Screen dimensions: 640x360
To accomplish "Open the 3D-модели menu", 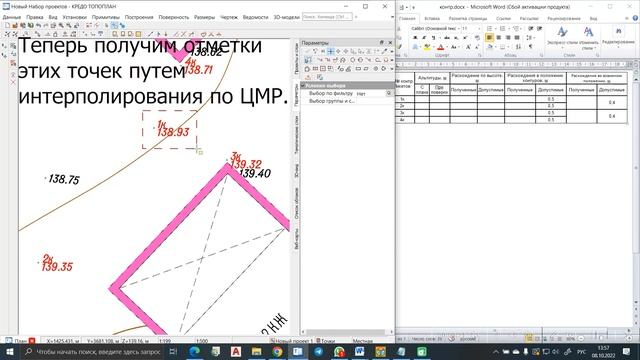I will tap(287, 17).
